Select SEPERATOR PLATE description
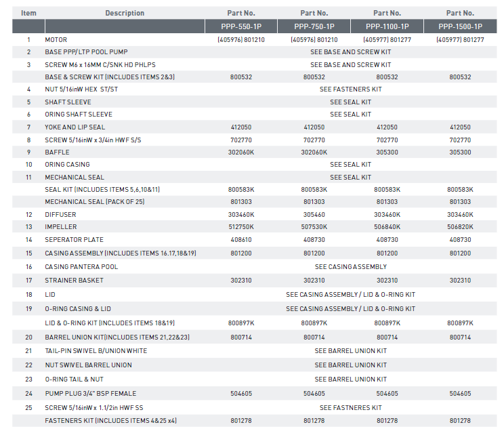 point(74,240)
